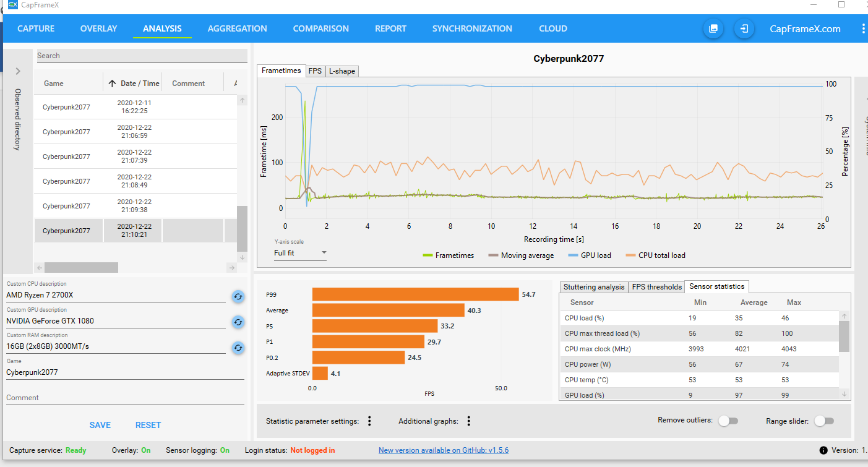Click the CPU power (W) sensor row
Screen dimensions: 868x467
(x=700, y=364)
